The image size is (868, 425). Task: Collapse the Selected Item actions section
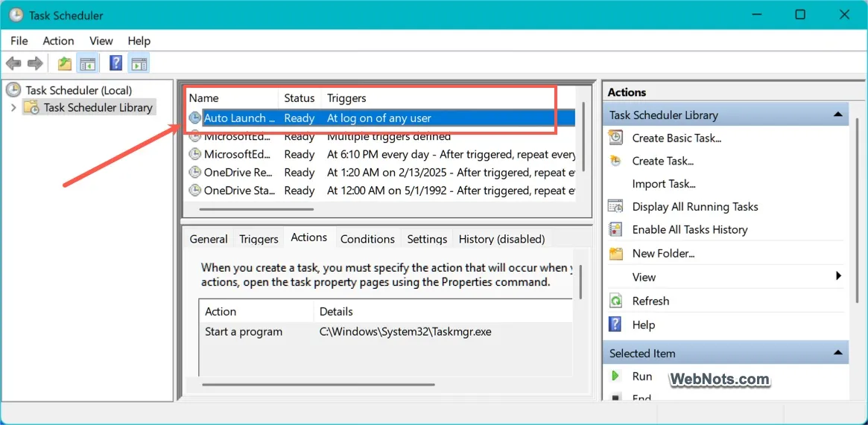click(x=838, y=353)
